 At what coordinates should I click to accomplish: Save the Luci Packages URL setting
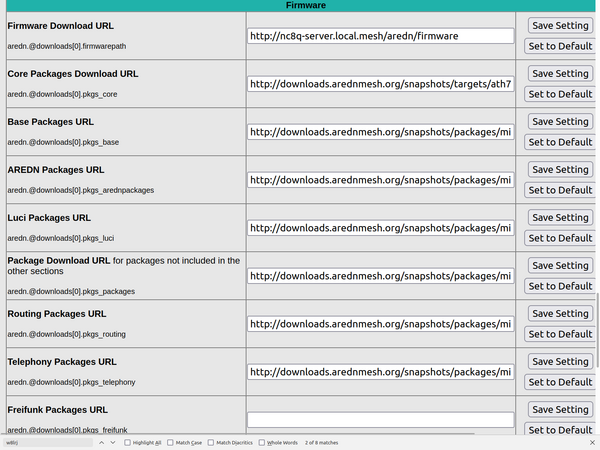pos(560,218)
